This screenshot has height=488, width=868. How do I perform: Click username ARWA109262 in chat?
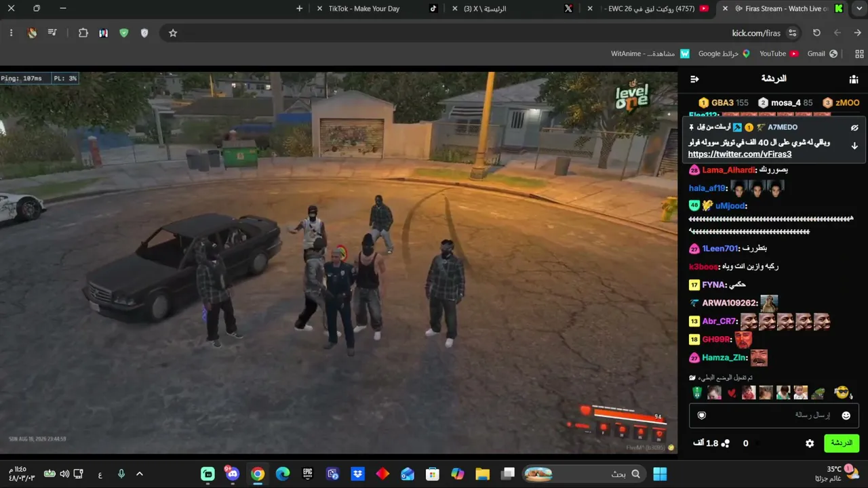click(x=729, y=303)
